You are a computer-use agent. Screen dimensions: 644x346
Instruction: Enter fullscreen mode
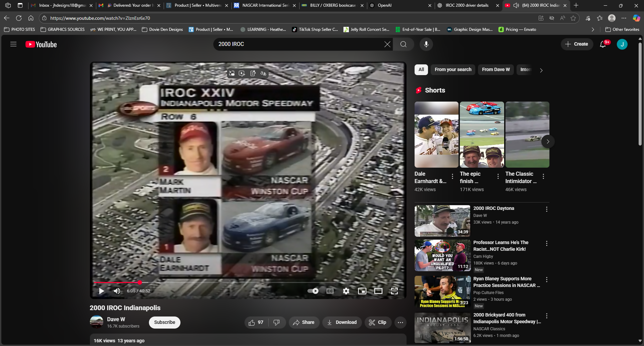394,291
